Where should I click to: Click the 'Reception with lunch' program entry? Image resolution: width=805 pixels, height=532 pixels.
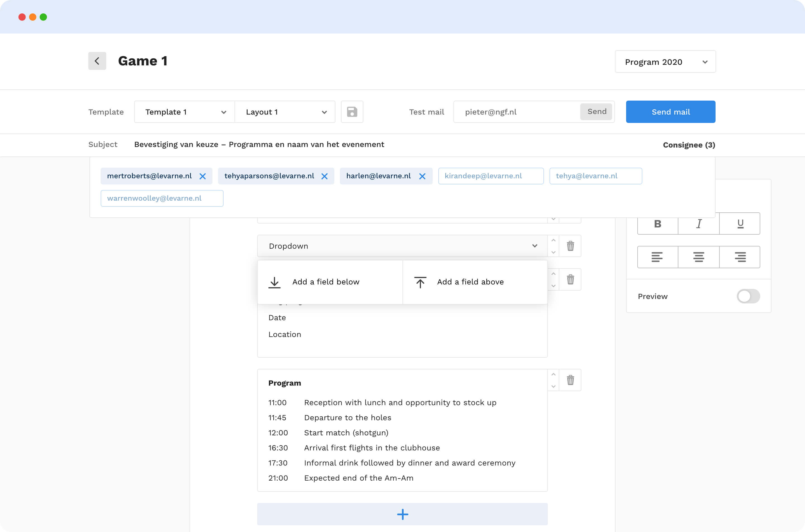click(x=400, y=403)
